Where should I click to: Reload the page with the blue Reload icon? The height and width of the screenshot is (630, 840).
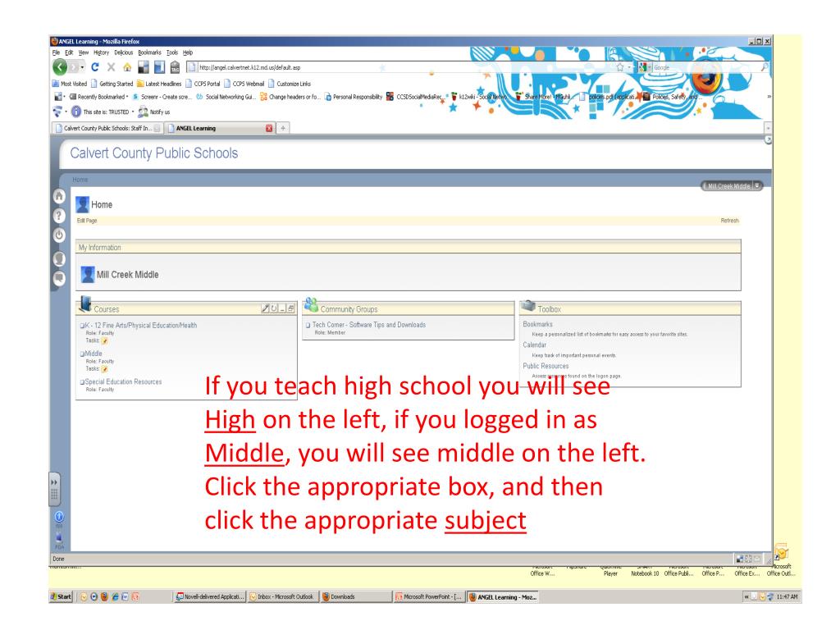point(95,67)
